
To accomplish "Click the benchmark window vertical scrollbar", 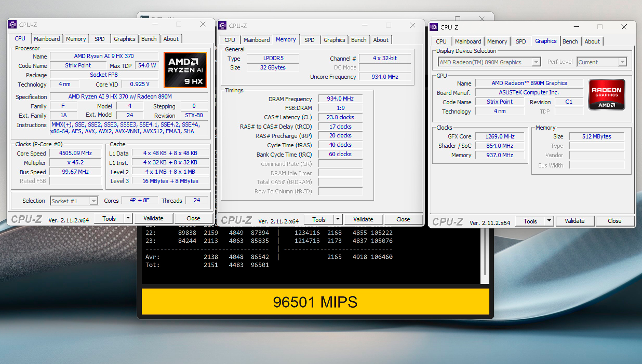I will tap(485, 254).
